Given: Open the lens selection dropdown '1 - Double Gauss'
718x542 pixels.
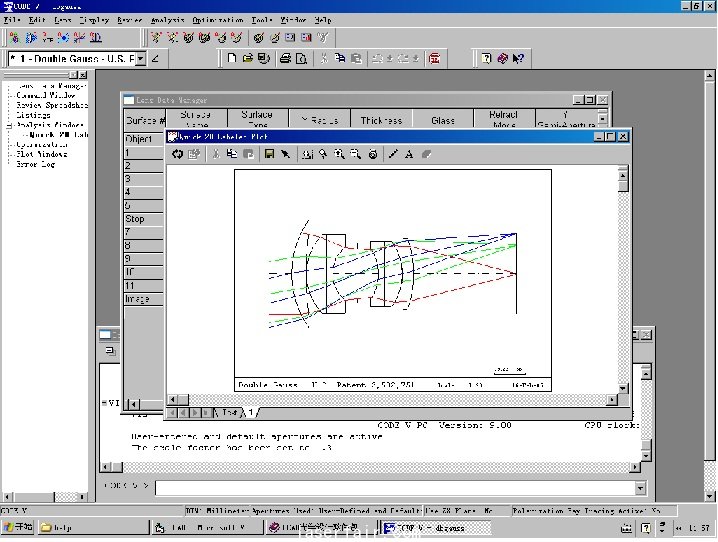Looking at the screenshot, I should (139, 59).
